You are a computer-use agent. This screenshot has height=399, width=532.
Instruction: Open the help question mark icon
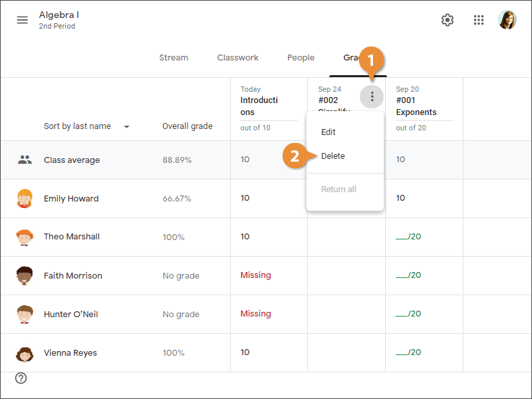tap(21, 378)
